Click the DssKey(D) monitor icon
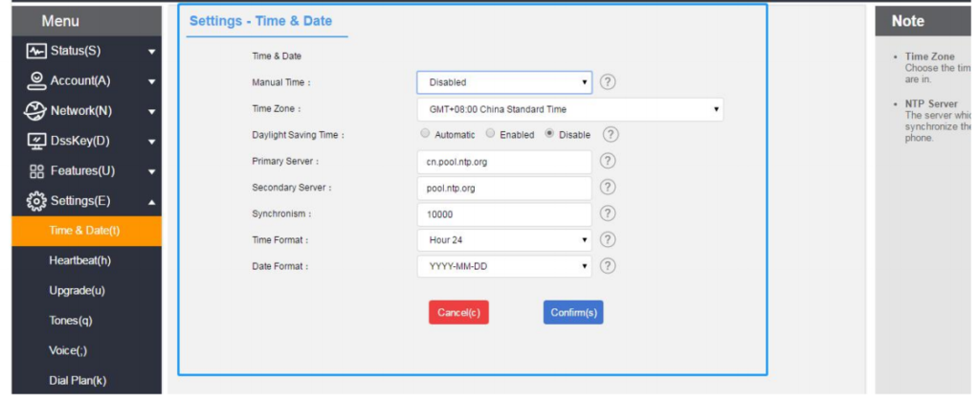 [36, 142]
